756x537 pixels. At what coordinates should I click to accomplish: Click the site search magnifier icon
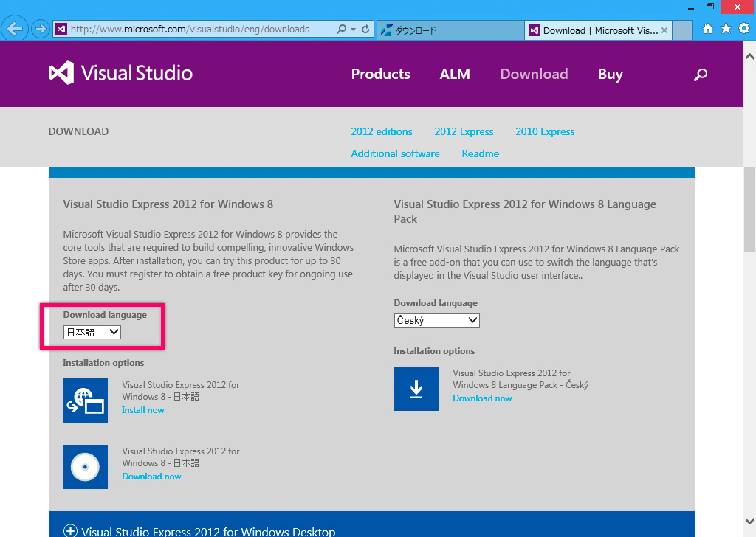tap(701, 75)
